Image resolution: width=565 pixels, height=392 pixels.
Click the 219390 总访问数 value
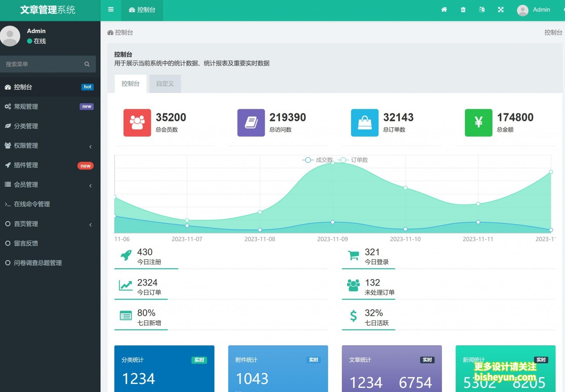tap(288, 117)
